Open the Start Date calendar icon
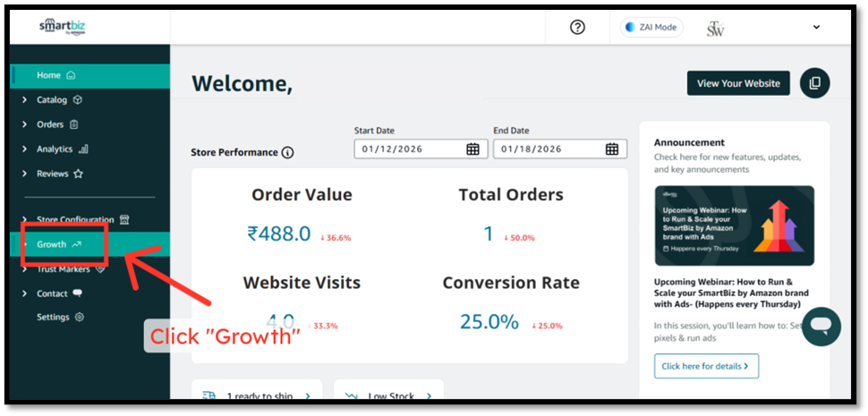Screen dimensions: 868x416 pyautogui.click(x=472, y=149)
